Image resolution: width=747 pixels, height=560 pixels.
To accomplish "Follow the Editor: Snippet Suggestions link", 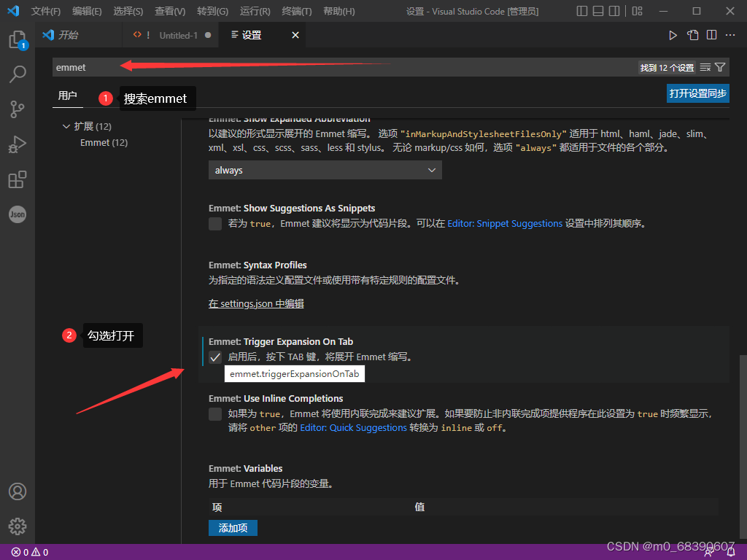I will click(505, 223).
